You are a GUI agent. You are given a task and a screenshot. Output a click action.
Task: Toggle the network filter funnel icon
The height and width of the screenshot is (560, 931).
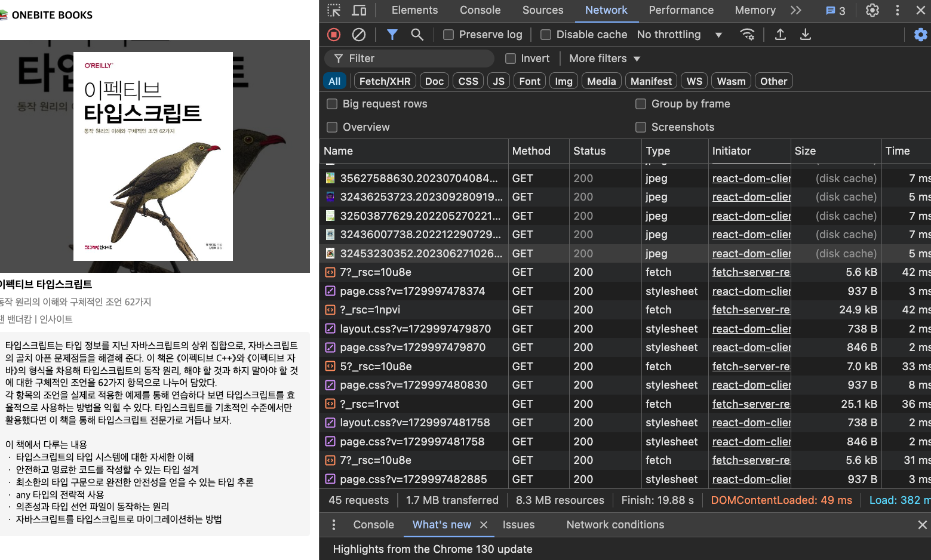click(x=392, y=35)
